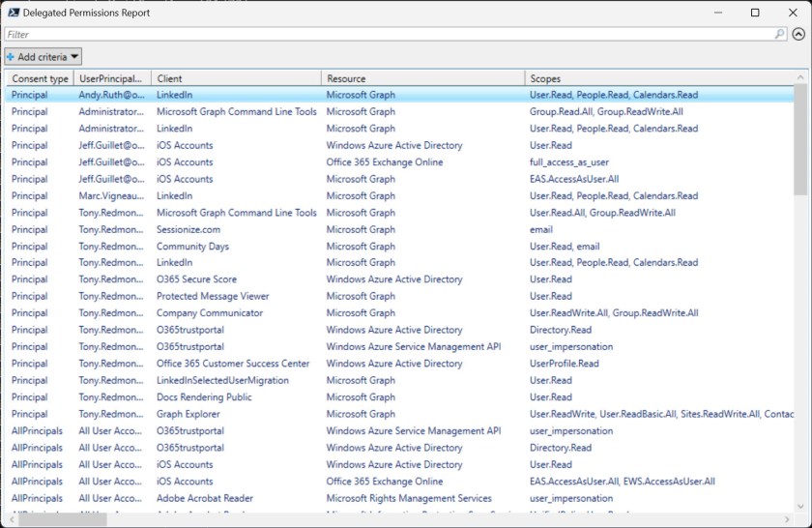
Task: Click the Administrator row's LinkedIn client cell
Action: pos(174,129)
